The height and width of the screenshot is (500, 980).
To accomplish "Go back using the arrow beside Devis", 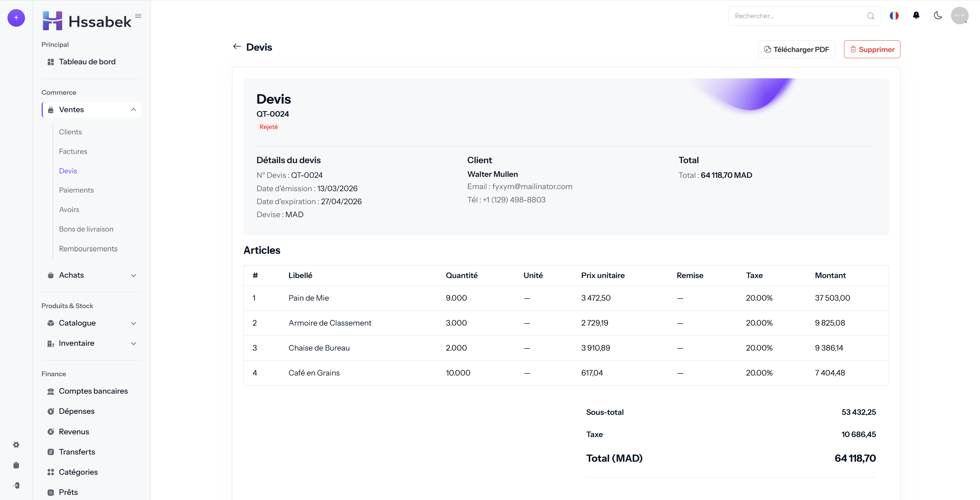I will pos(237,47).
